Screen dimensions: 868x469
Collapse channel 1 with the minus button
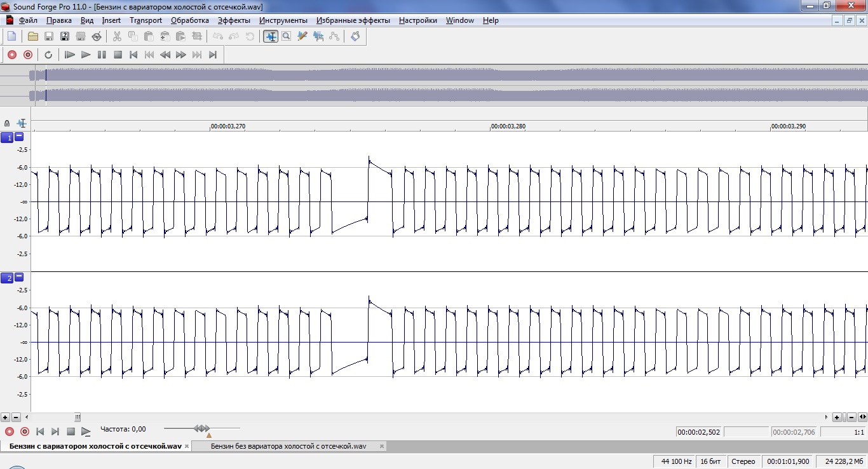(19, 137)
